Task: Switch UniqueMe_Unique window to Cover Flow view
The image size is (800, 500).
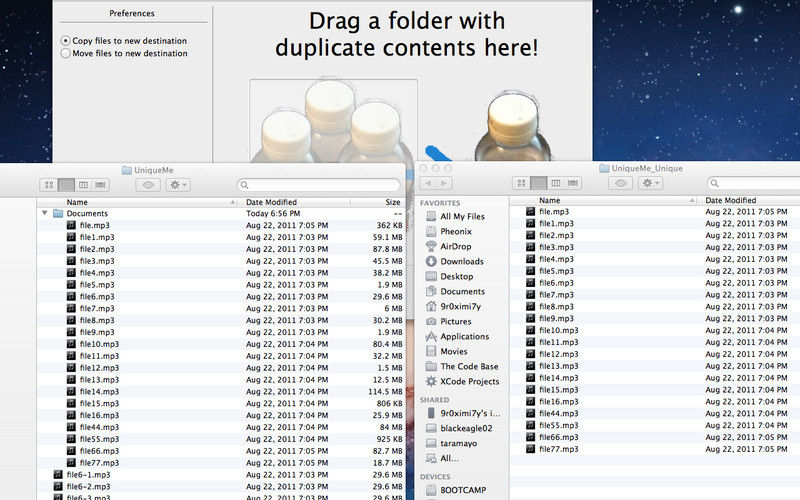Action: click(x=573, y=183)
